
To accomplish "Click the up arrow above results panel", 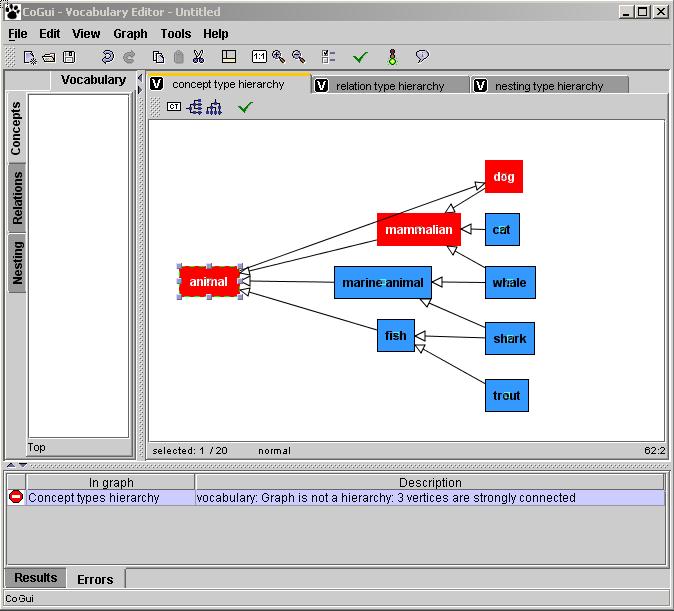I will click(x=11, y=465).
